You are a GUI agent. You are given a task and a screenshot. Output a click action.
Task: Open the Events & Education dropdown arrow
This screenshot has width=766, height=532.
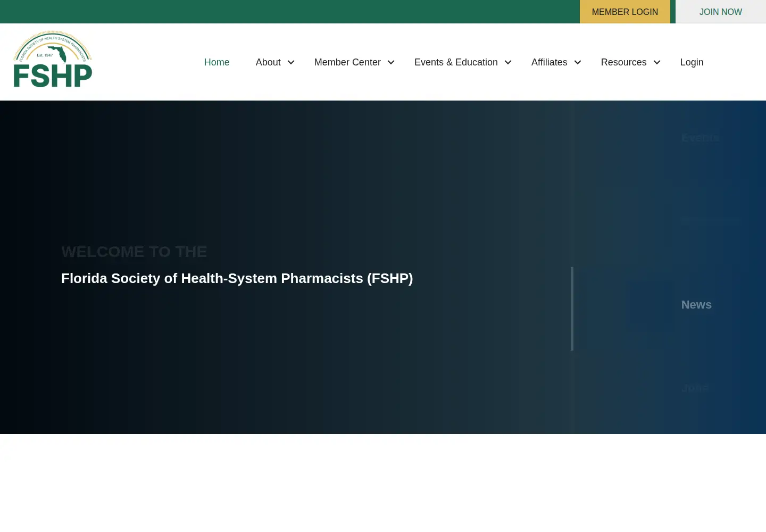[x=508, y=62]
